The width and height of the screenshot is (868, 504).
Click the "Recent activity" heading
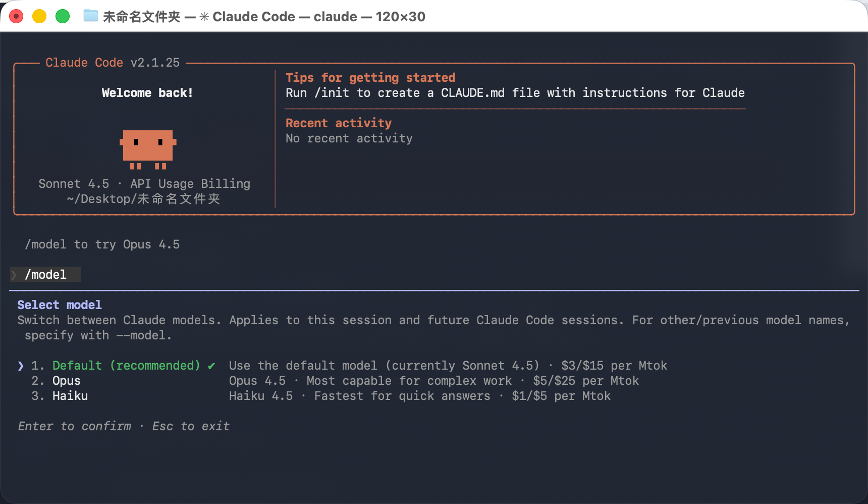[339, 123]
